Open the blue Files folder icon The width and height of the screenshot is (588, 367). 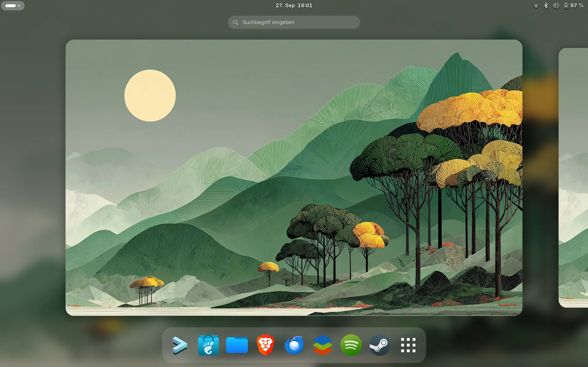237,345
